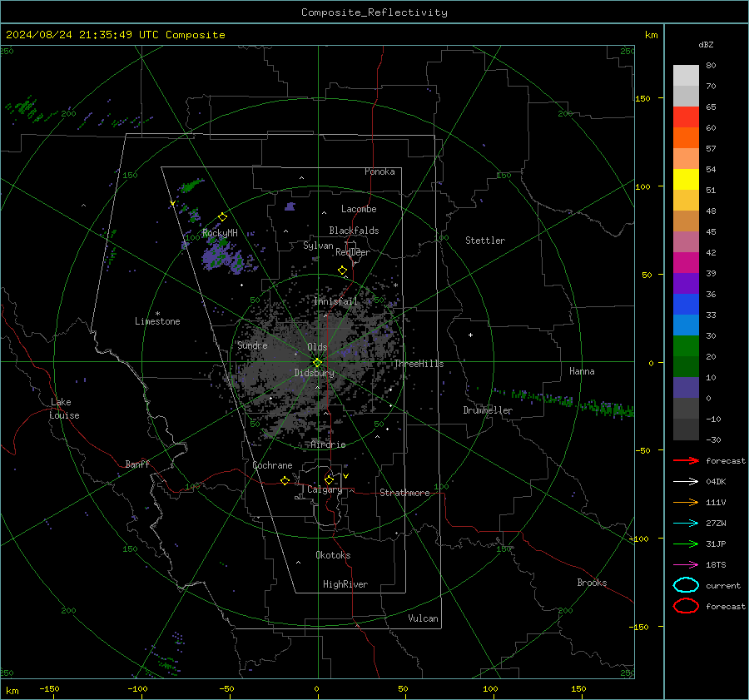
Task: Click the cyan 27ZW arrow icon
Action: 686,524
